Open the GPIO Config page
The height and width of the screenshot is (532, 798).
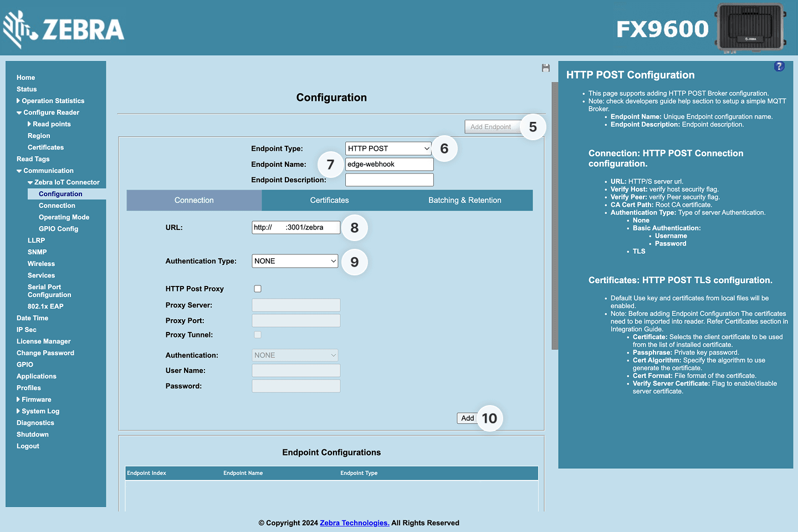tap(58, 229)
